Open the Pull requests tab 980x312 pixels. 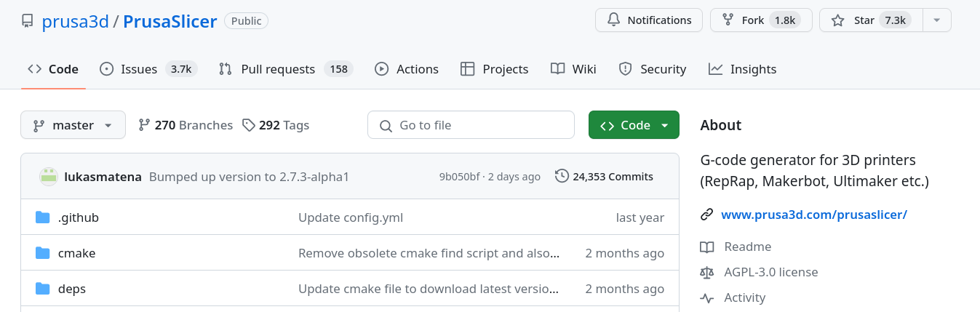point(286,69)
